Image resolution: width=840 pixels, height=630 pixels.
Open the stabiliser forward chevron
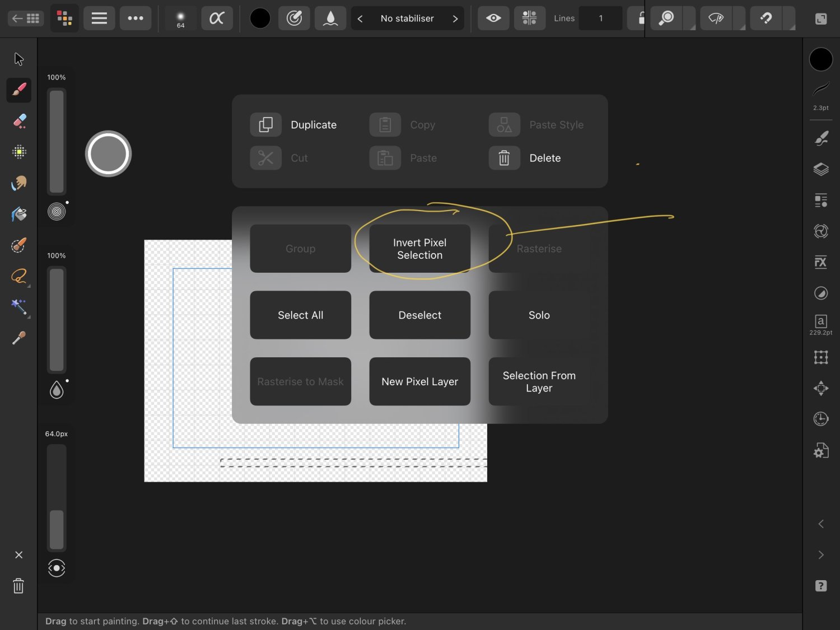pyautogui.click(x=455, y=18)
